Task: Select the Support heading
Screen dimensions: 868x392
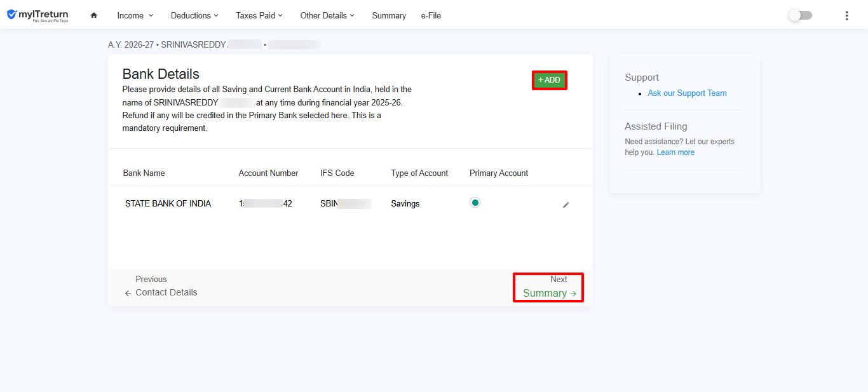Action: [642, 78]
